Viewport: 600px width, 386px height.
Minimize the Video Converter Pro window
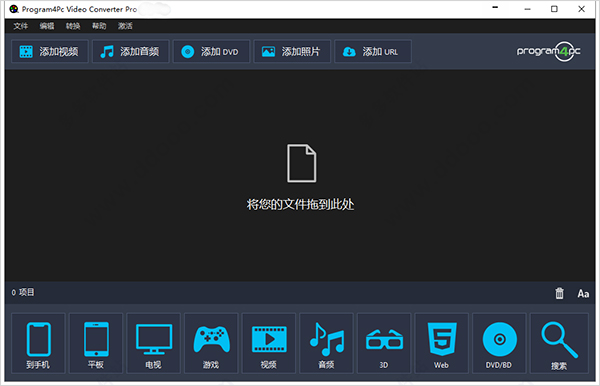point(527,9)
